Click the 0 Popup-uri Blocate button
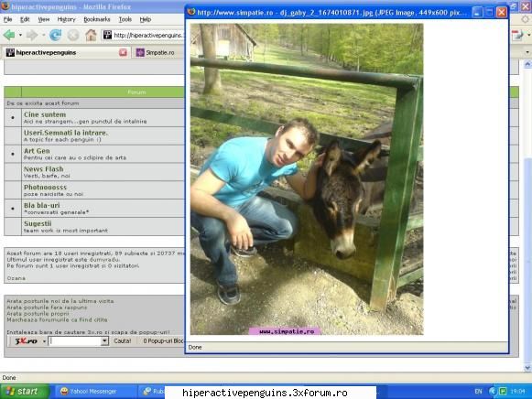Viewport: 532px width, 399px height. (163, 341)
